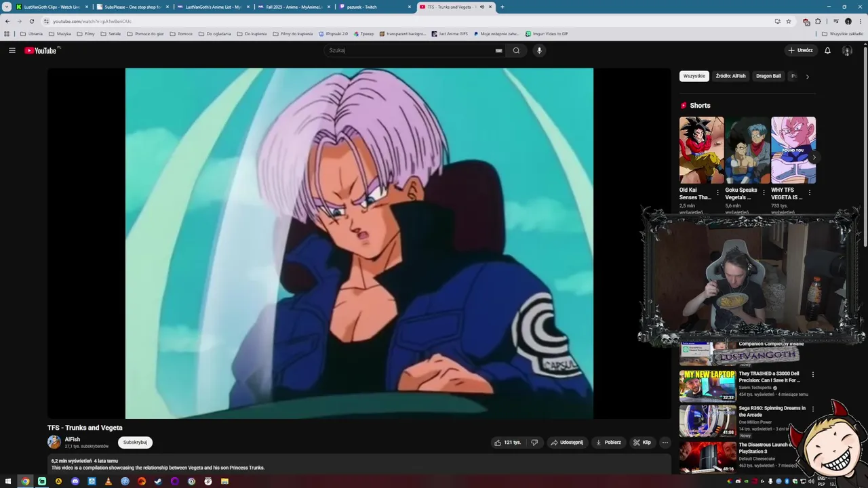
Task: Open the on-screen keyboard in search
Action: [x=498, y=50]
